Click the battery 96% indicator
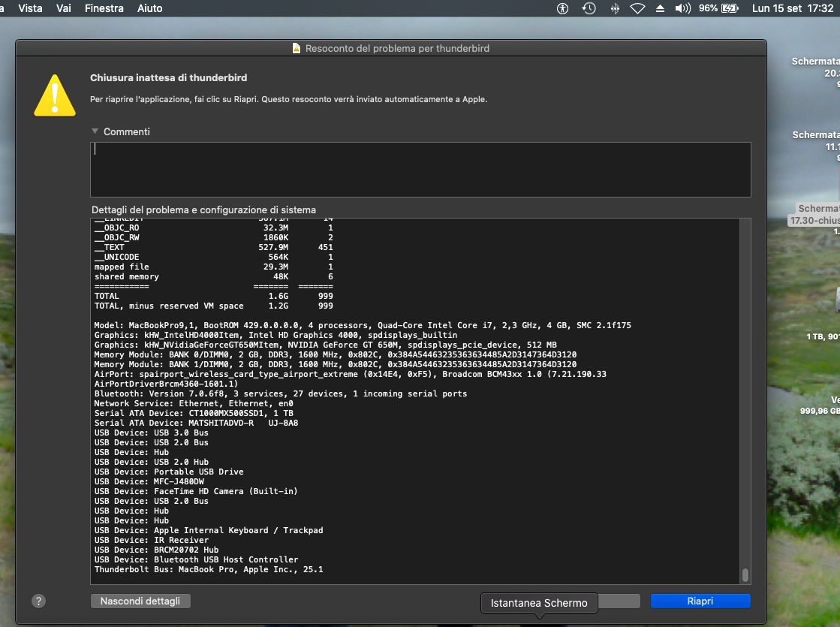Screen dimensions: 840x627 pos(718,9)
